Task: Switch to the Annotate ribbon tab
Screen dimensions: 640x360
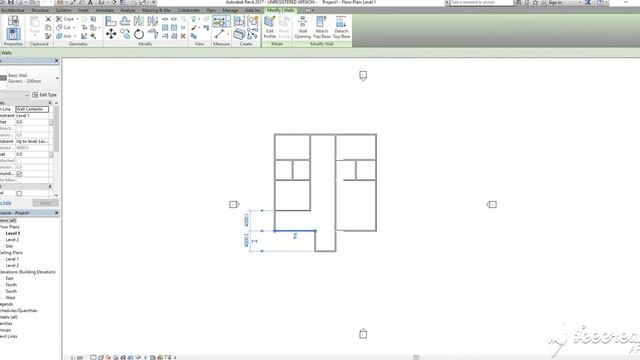Action: pyautogui.click(x=105, y=10)
